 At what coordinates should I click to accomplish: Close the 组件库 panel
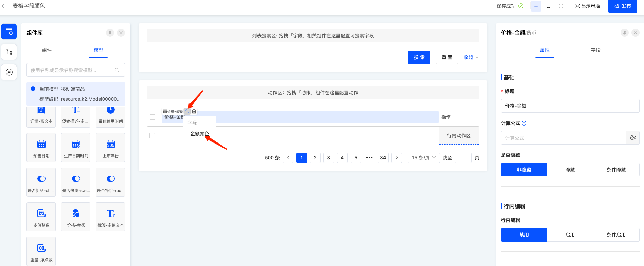click(121, 33)
